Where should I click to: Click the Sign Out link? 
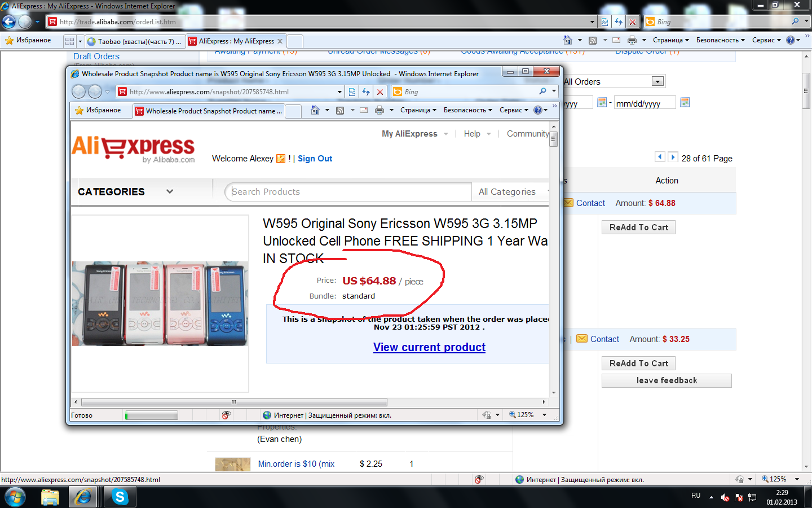(x=315, y=159)
